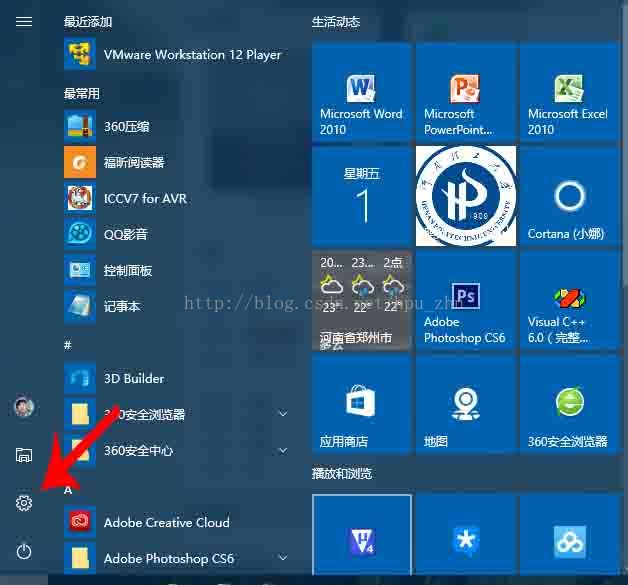Open File Explorer from the sidebar
Image resolution: width=628 pixels, height=585 pixels.
[x=24, y=455]
